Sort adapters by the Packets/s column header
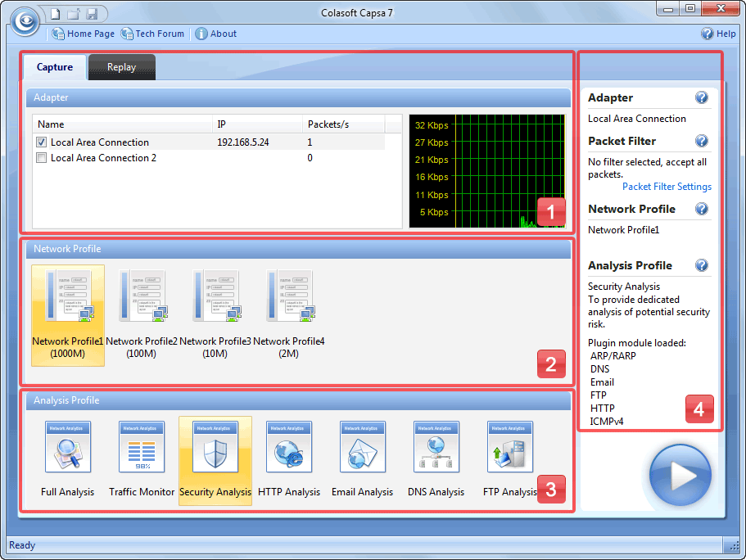 click(343, 124)
